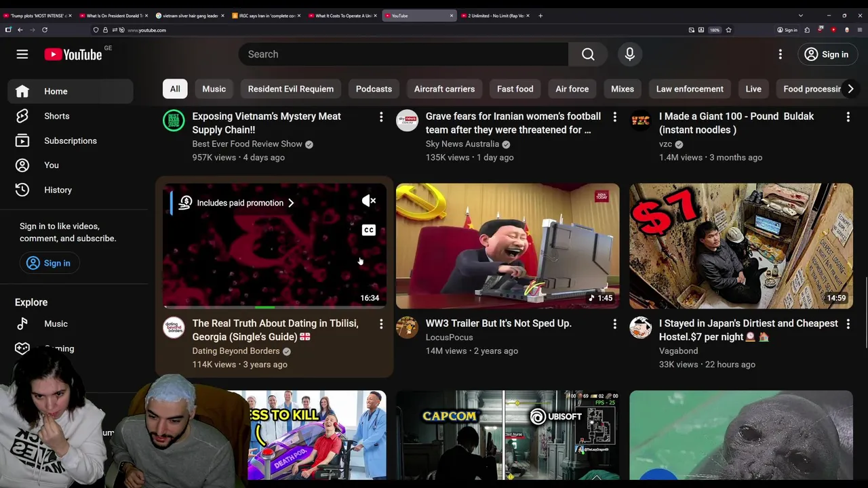Close the active YouTube browser tab

tap(452, 16)
